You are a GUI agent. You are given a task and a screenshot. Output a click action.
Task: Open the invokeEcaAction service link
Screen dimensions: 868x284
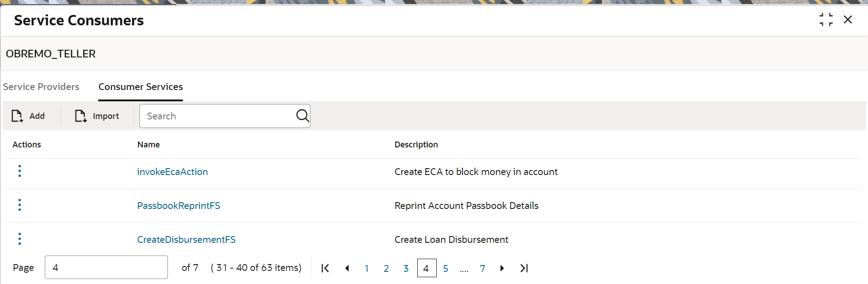tap(172, 172)
